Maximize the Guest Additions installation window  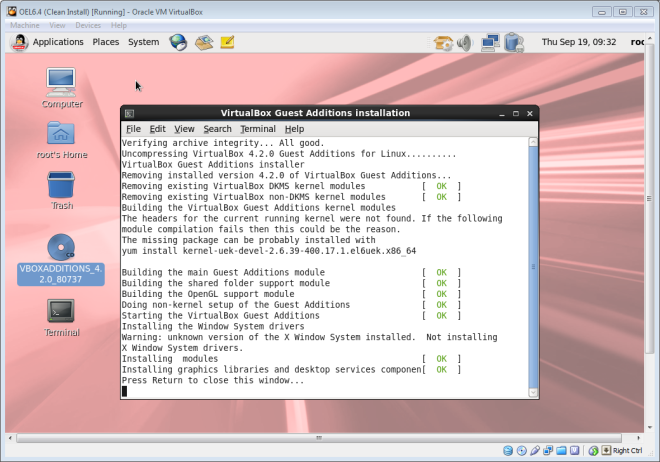tap(516, 114)
